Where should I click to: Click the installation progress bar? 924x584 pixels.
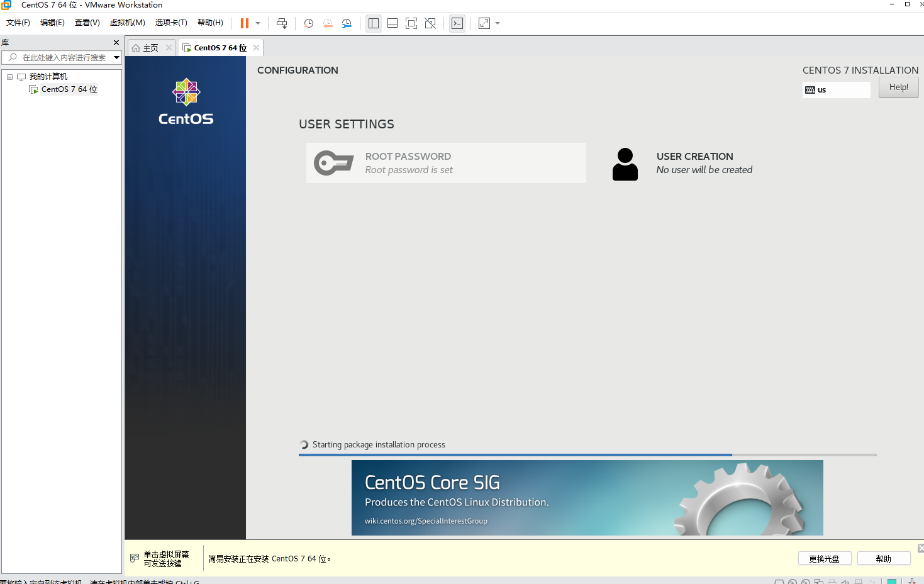(x=587, y=454)
